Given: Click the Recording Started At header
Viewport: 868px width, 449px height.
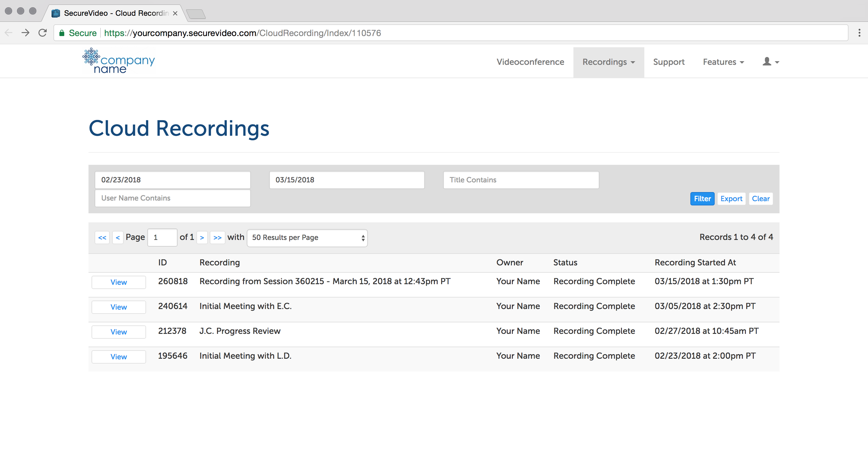Looking at the screenshot, I should tap(695, 262).
